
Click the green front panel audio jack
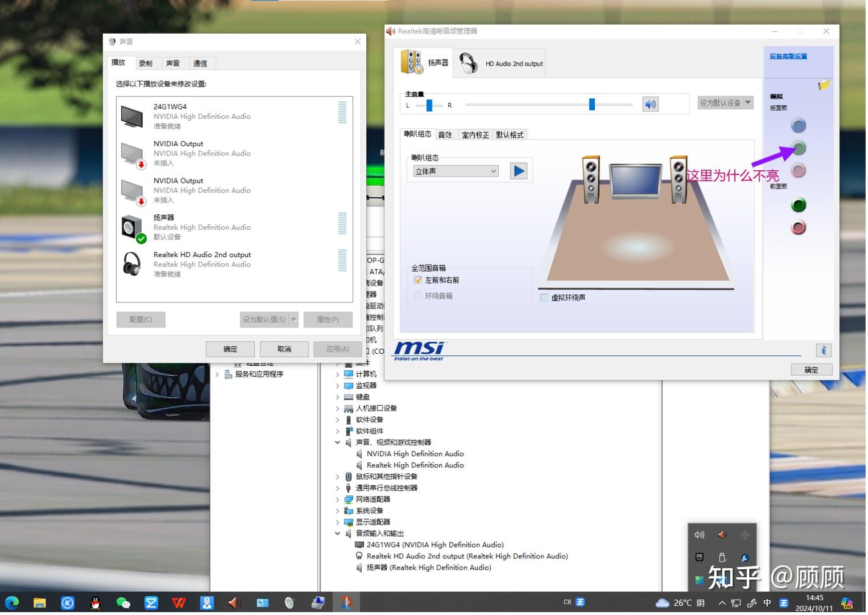(x=798, y=205)
